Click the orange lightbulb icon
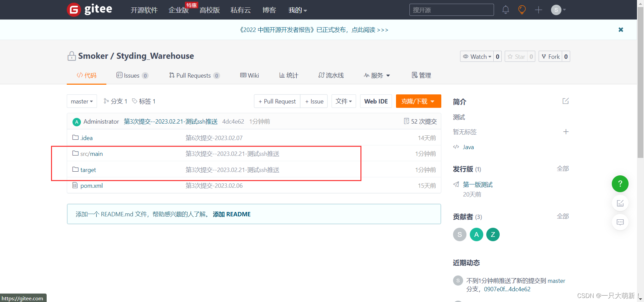Image resolution: width=644 pixels, height=302 pixels. 522,10
